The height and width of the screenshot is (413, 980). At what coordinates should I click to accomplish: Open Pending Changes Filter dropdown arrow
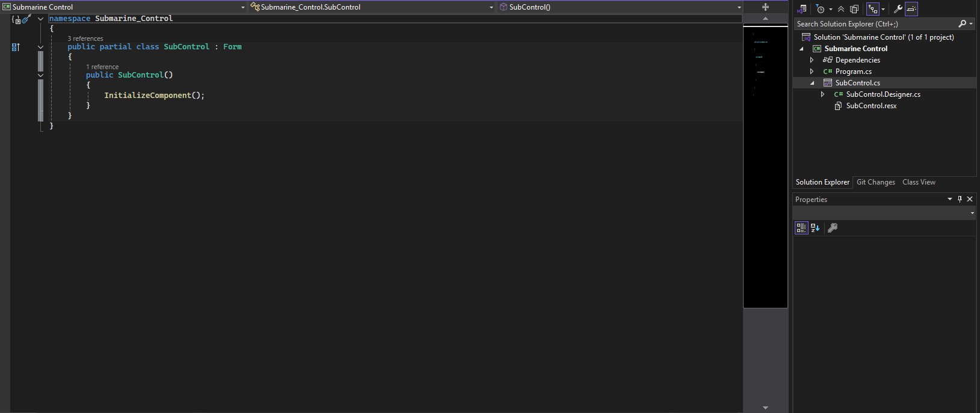coord(831,9)
